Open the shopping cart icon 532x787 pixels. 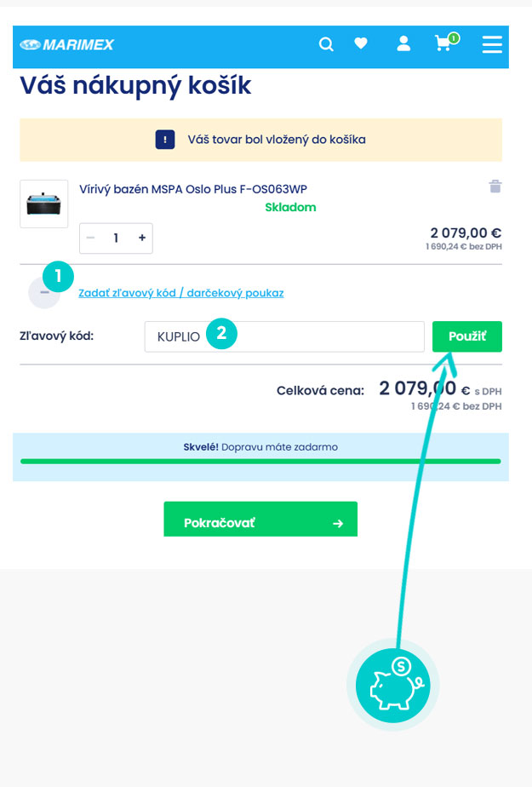(x=443, y=43)
